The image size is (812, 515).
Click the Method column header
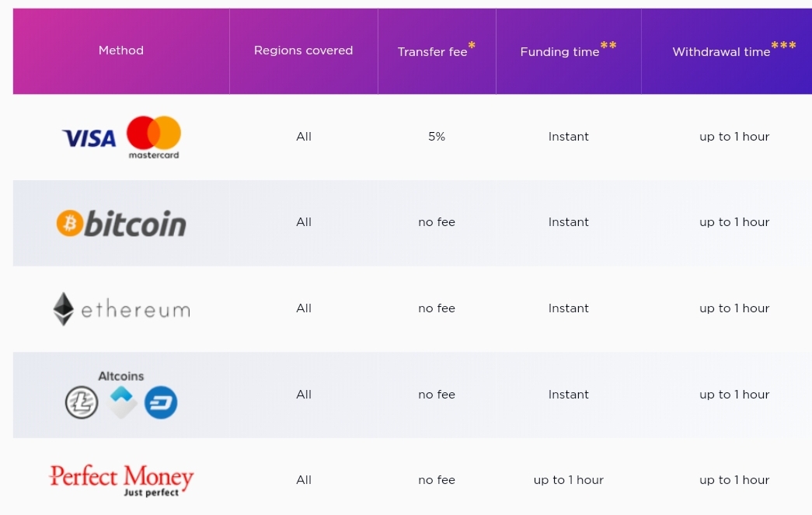pyautogui.click(x=121, y=50)
